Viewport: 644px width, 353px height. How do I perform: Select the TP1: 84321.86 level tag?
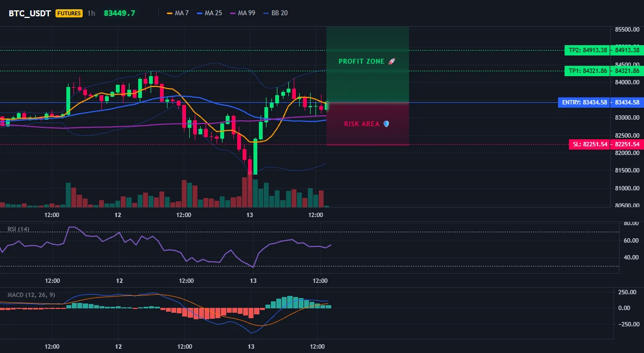coord(586,71)
